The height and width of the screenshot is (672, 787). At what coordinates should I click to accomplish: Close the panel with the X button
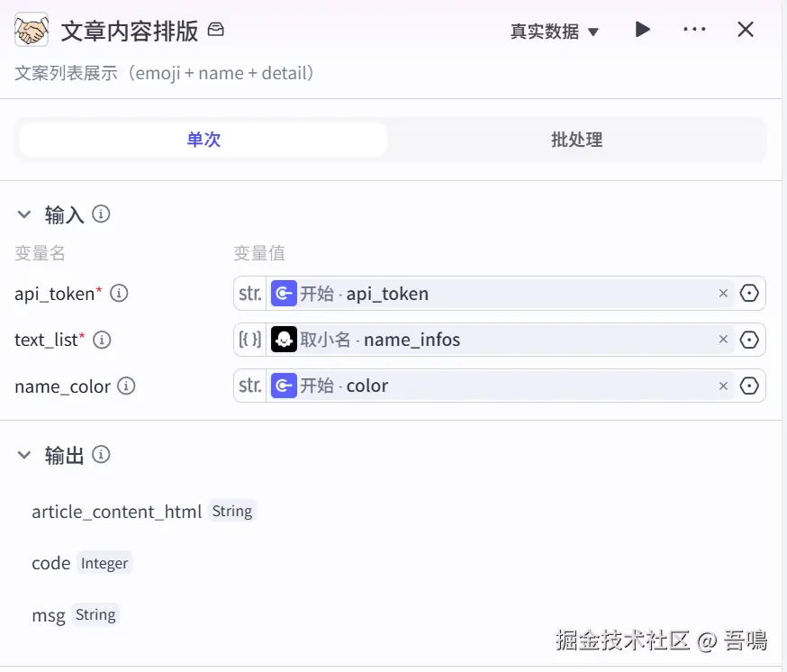tap(746, 30)
